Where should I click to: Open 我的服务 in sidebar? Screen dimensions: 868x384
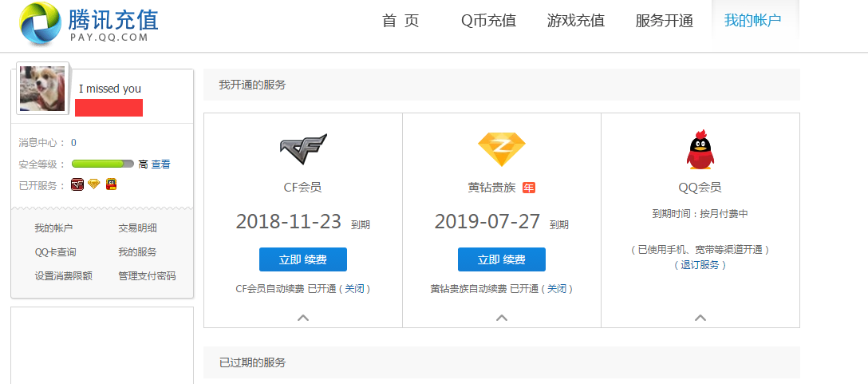[137, 252]
